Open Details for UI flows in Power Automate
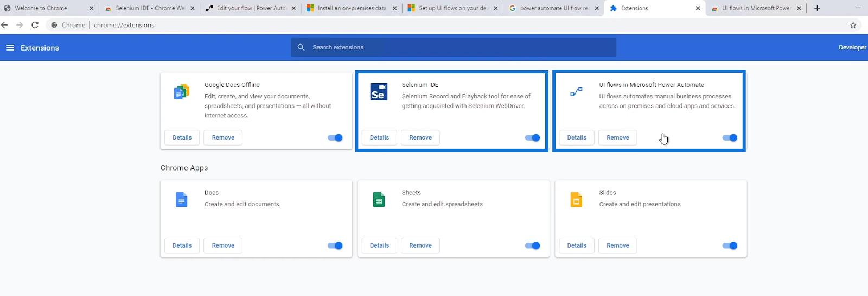 point(577,137)
